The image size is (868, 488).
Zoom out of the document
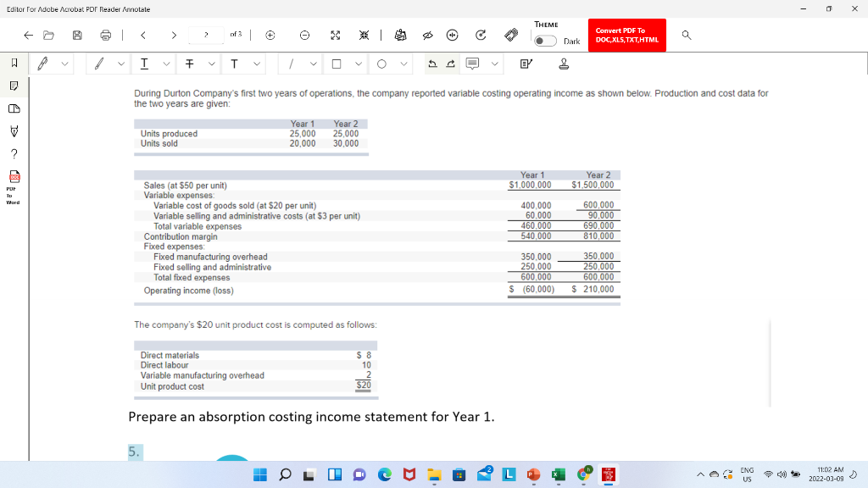[304, 36]
